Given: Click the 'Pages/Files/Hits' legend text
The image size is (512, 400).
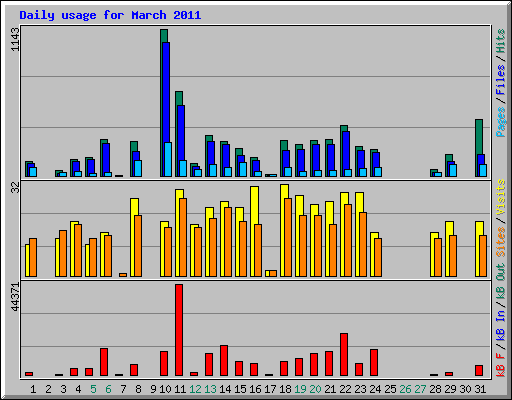Looking at the screenshot, I should (500, 83).
